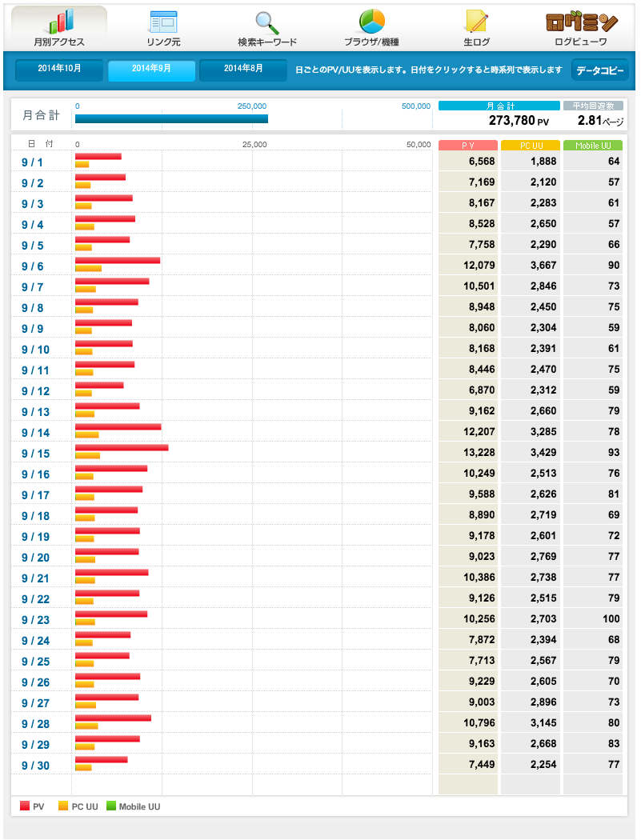
Task: Click the average value 2.81 ページ
Action: click(x=600, y=121)
